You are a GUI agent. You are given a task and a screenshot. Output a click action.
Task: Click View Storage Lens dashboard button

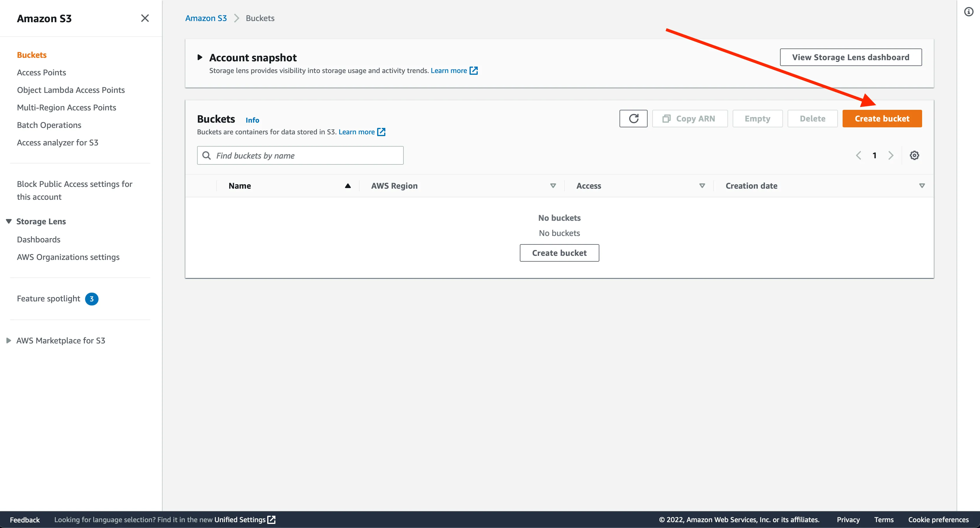pyautogui.click(x=851, y=58)
